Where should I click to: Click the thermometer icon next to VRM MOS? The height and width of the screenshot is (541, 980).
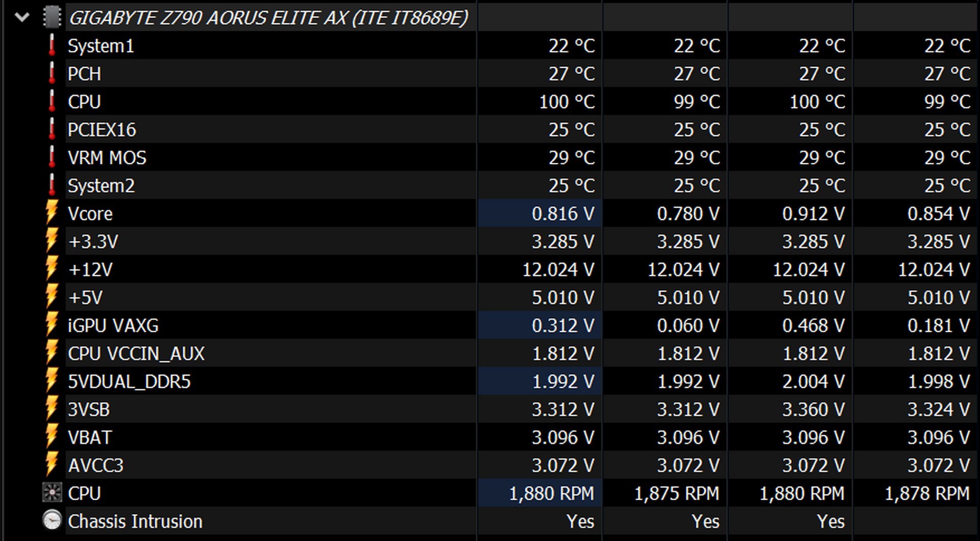[x=52, y=158]
